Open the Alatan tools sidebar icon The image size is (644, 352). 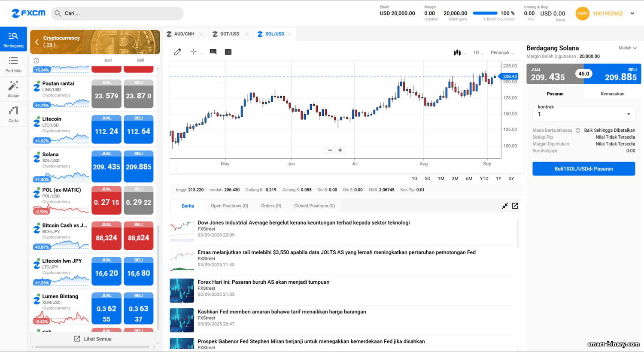tap(13, 89)
